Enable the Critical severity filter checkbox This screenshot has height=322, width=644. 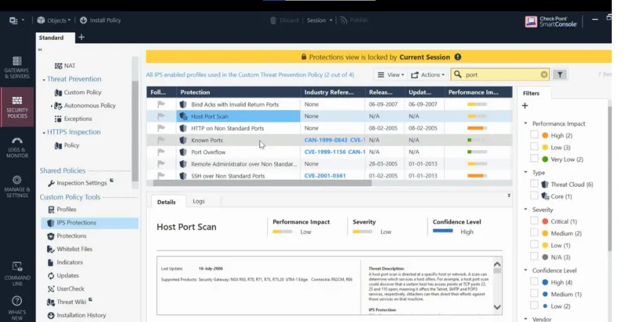(534, 221)
